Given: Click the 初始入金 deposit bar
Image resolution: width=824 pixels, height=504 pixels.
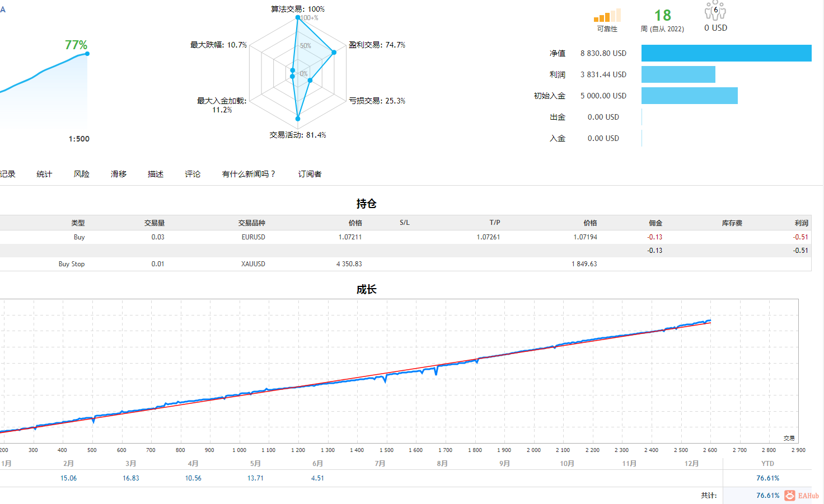Looking at the screenshot, I should click(x=690, y=96).
